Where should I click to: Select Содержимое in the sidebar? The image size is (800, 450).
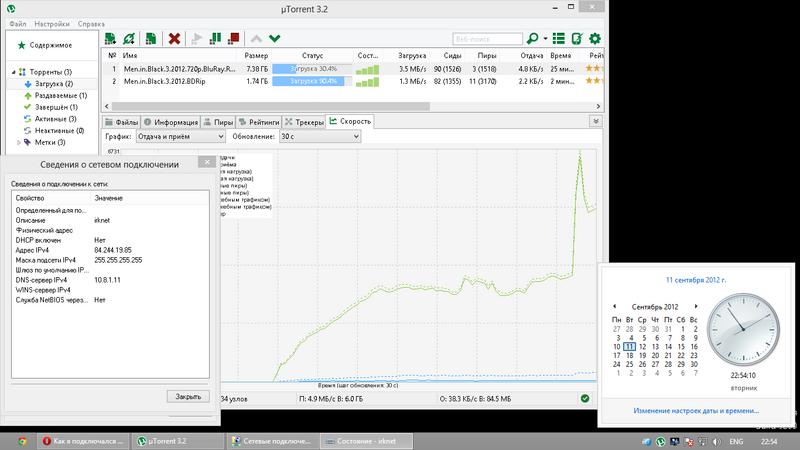(51, 45)
